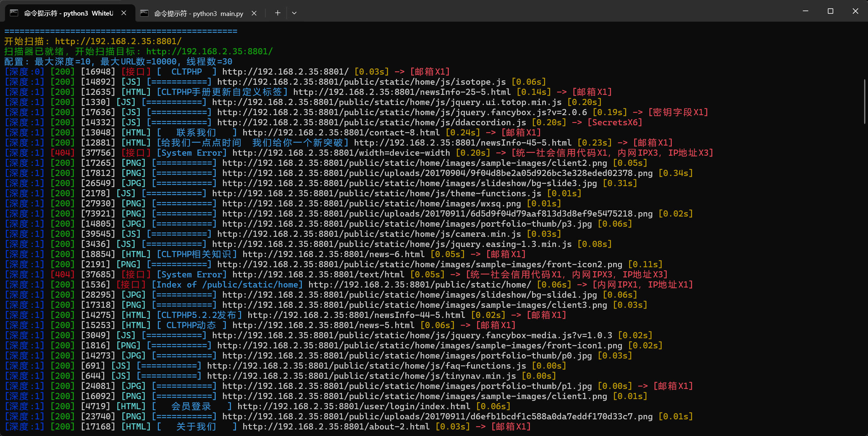Click the command prompt icon in second tab
The image size is (868, 436).
144,13
